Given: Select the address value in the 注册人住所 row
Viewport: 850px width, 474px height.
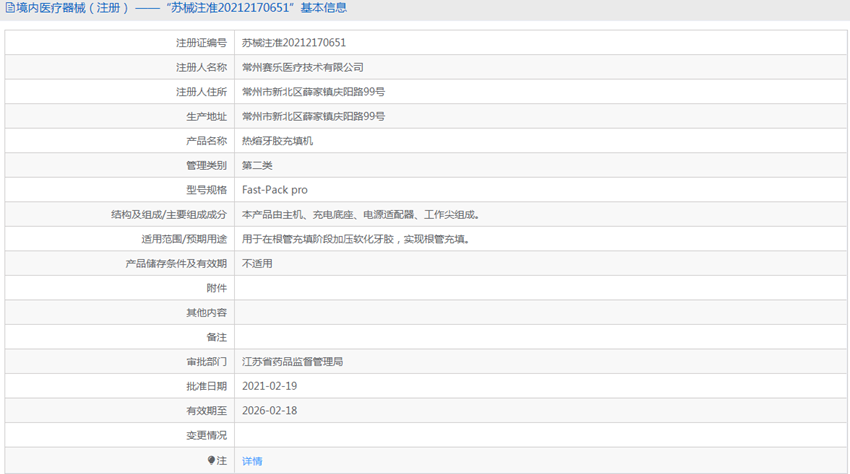Looking at the screenshot, I should point(313,92).
